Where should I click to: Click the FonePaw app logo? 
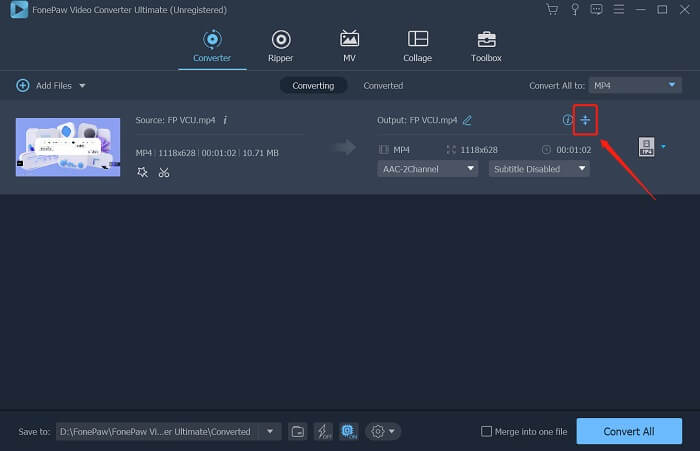point(19,10)
